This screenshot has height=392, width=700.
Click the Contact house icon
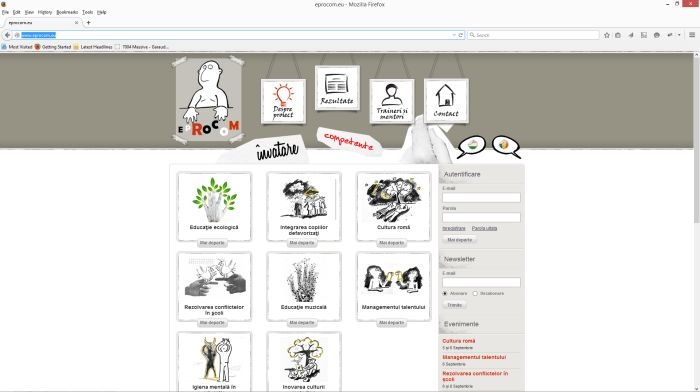(x=446, y=101)
